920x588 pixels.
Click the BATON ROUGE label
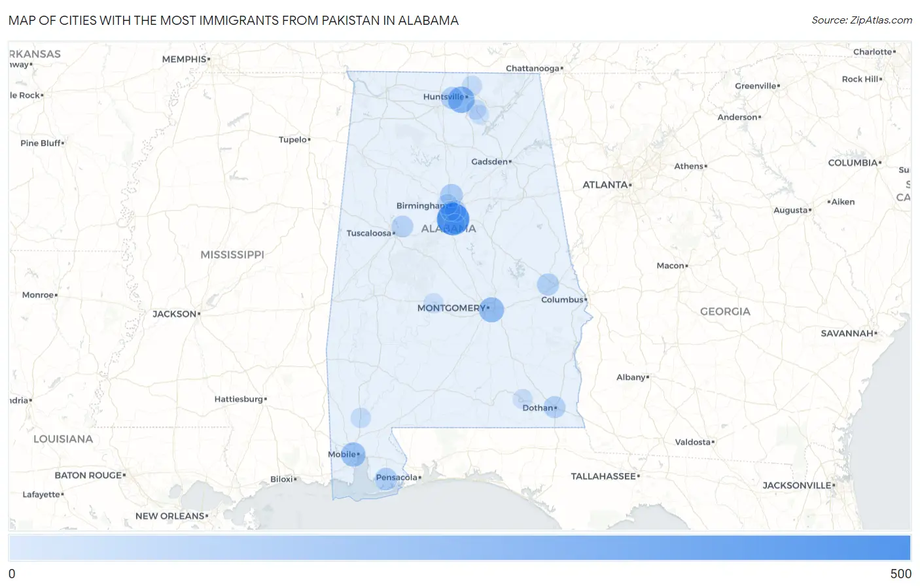(88, 476)
